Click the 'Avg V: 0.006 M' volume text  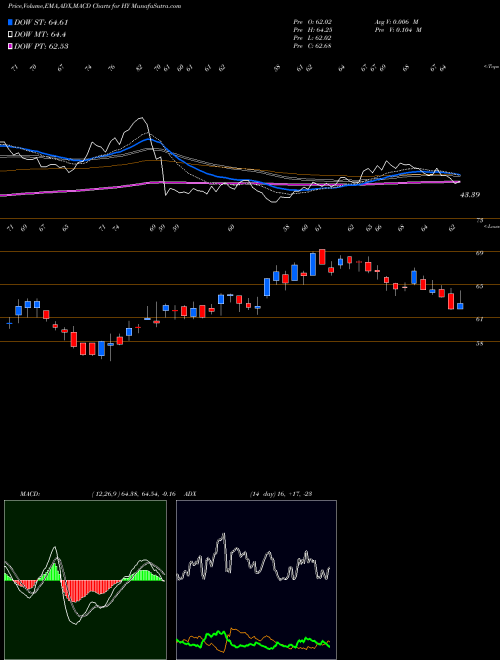[395, 22]
